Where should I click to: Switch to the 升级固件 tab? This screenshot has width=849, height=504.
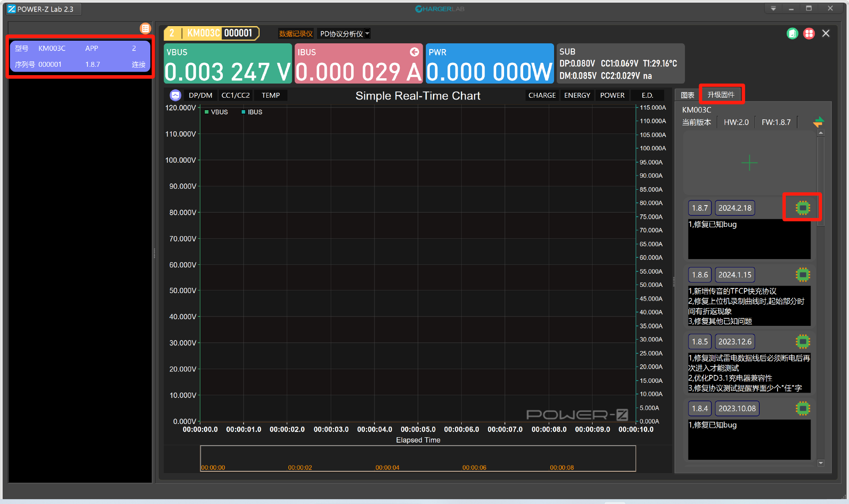(721, 95)
